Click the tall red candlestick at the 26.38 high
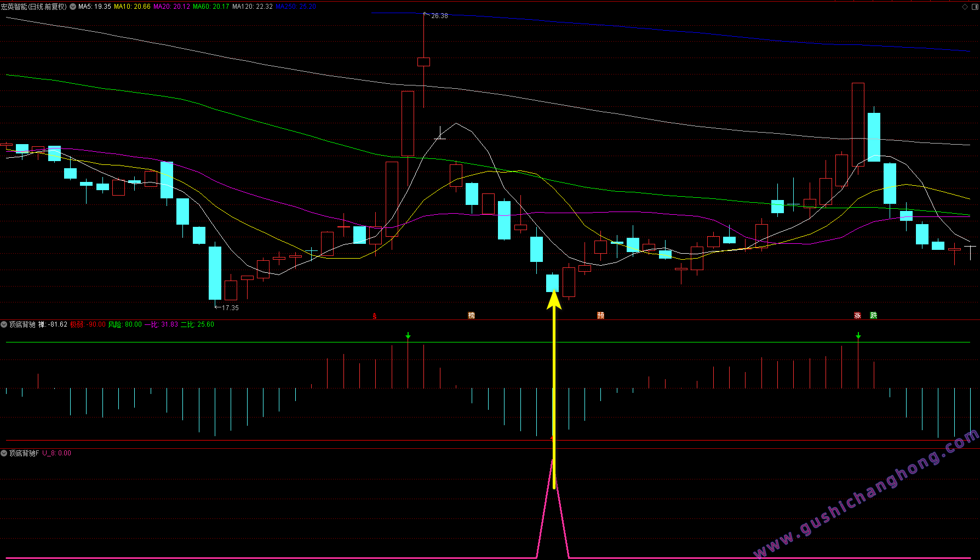 (x=423, y=61)
